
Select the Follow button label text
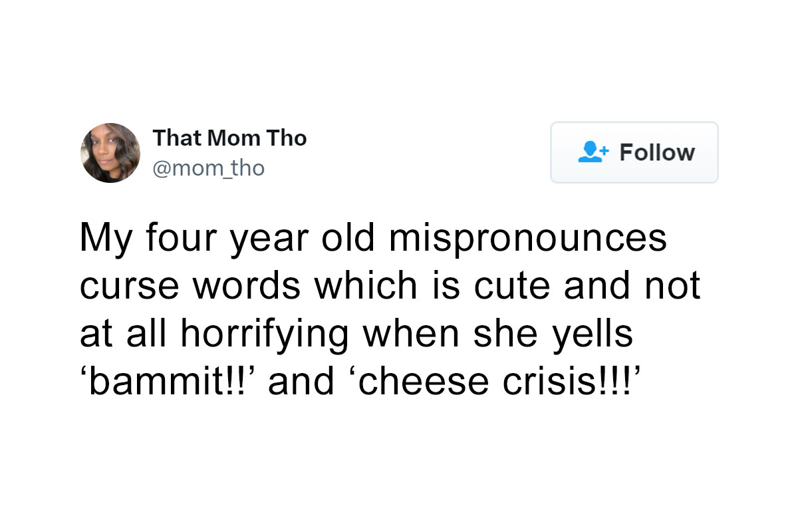pos(657,152)
